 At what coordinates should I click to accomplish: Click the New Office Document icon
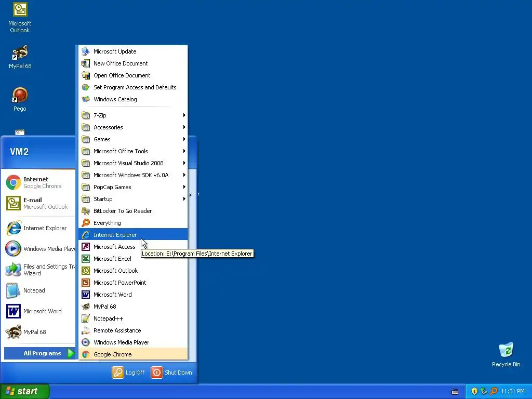click(x=86, y=63)
